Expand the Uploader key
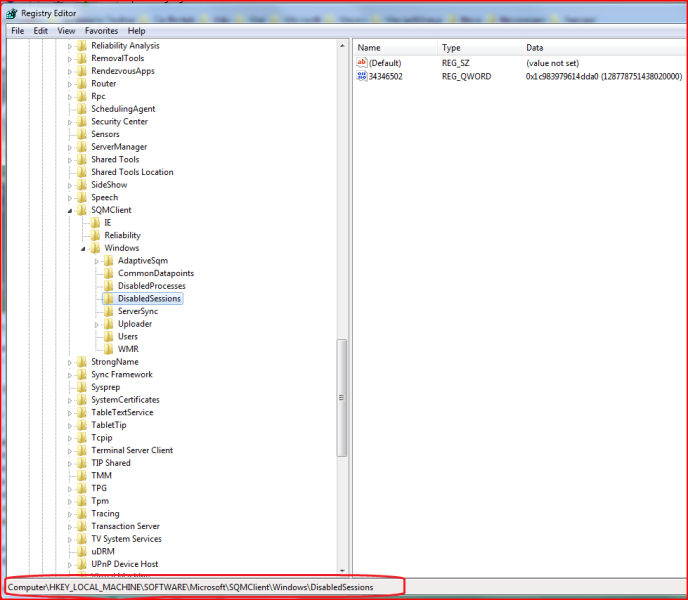 click(97, 325)
